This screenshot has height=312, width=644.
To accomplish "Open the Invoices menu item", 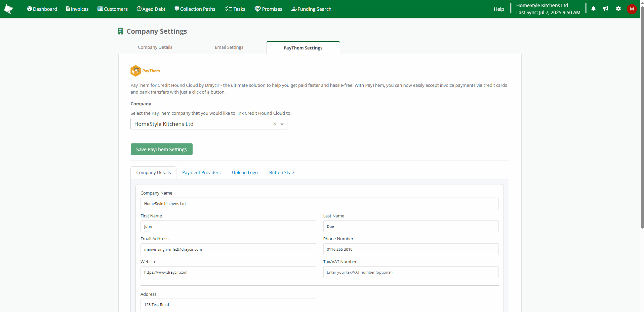I will [x=77, y=9].
